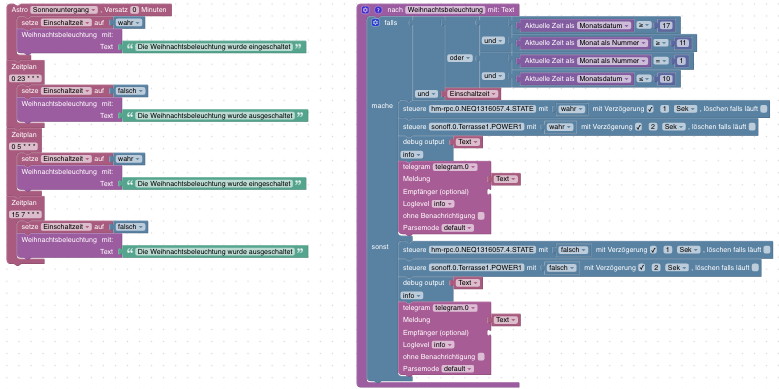Click object ID hm-rpc.0.NEQ1316057.4.STATE in mache section

482,109
